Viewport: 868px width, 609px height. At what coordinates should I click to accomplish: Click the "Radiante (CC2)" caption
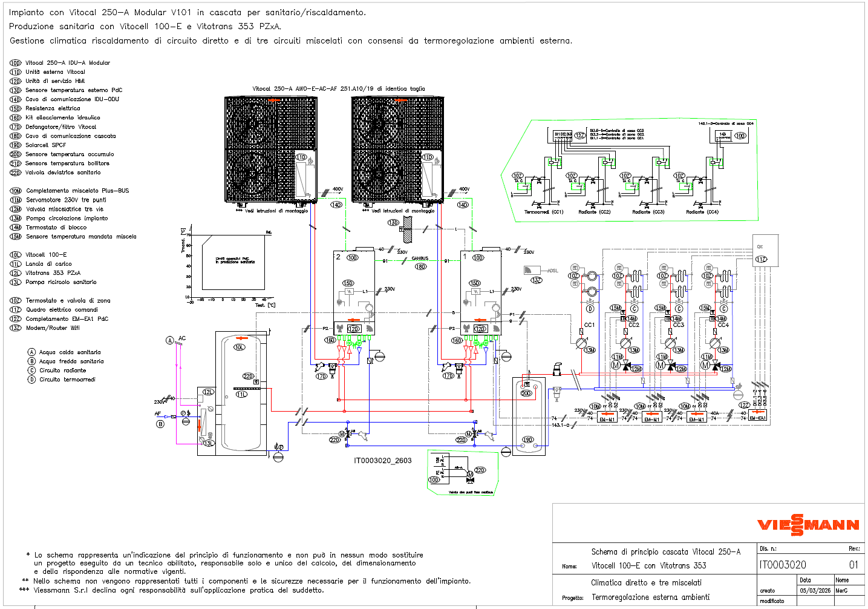595,212
